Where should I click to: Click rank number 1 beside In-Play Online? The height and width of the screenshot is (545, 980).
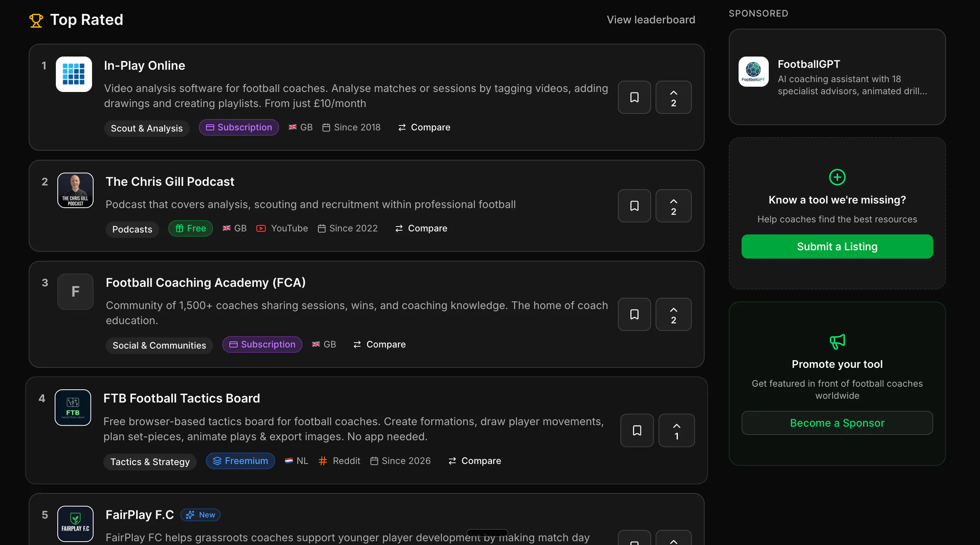(44, 66)
